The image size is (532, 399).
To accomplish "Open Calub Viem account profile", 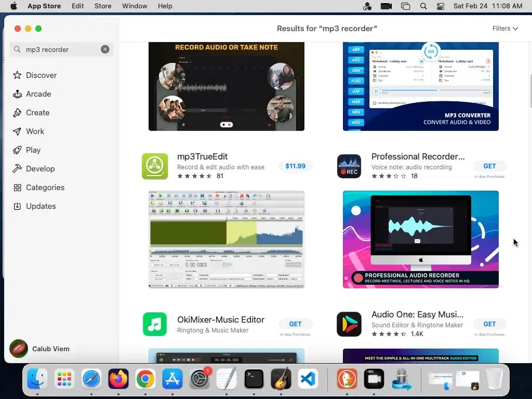I will click(39, 349).
